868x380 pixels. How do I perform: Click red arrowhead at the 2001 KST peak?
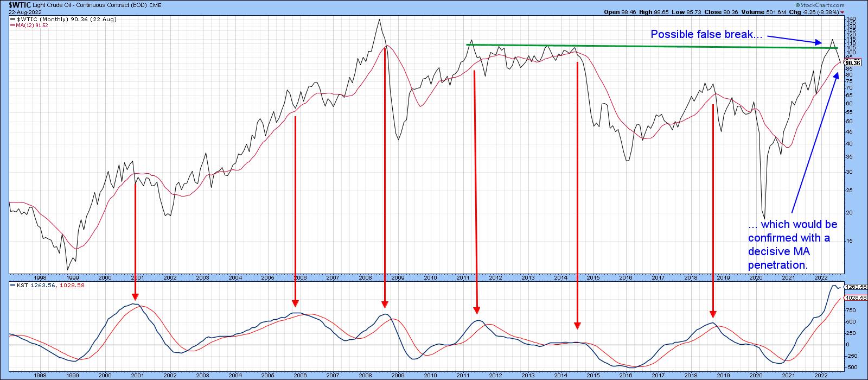pyautogui.click(x=135, y=296)
